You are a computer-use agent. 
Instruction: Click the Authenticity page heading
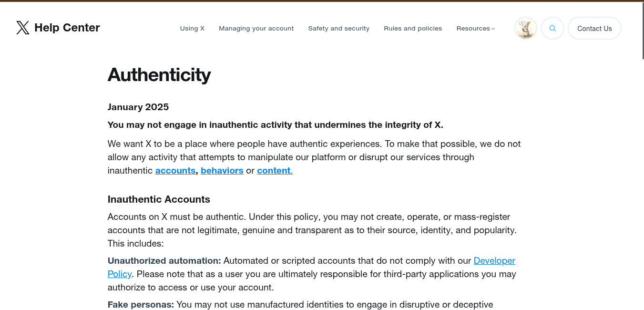(x=159, y=75)
